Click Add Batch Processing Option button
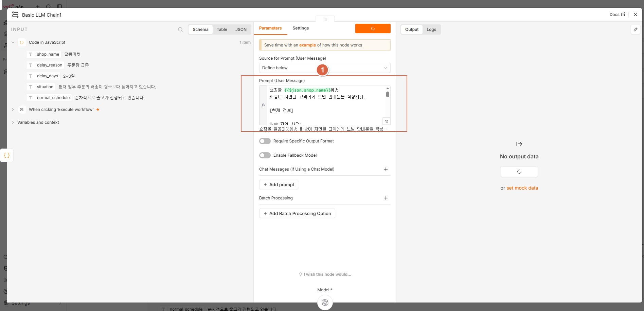Image resolution: width=644 pixels, height=311 pixels. click(297, 213)
